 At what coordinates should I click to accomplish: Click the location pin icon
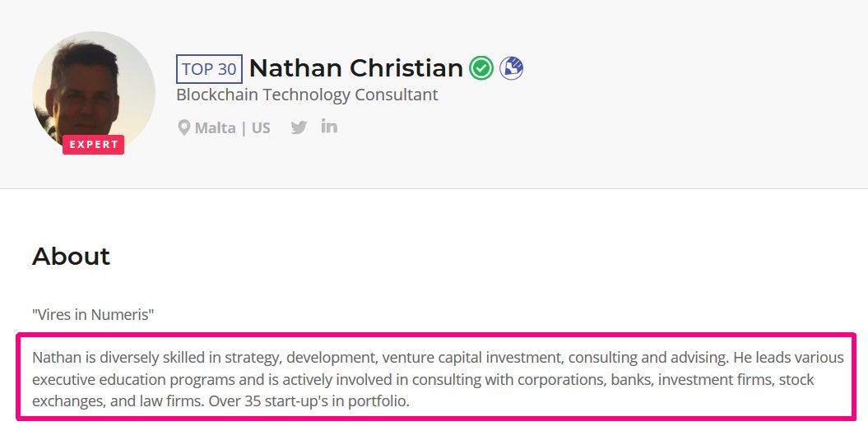183,128
